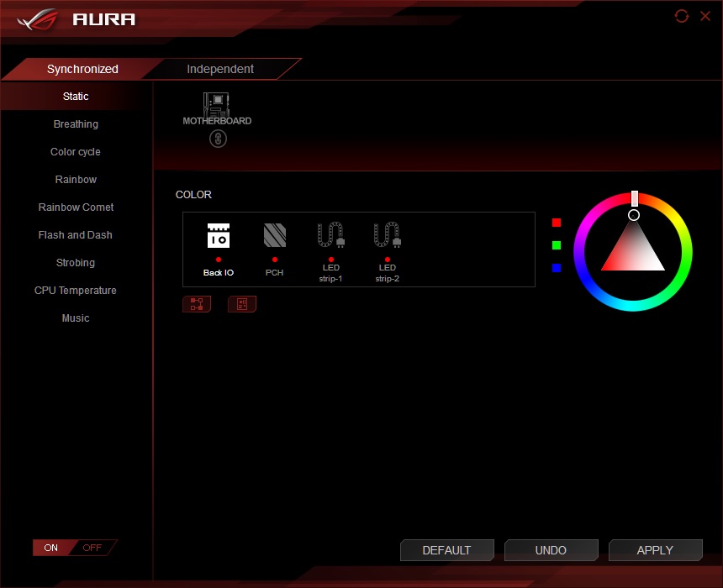Viewport: 723px width, 588px height.
Task: Close the AURA window
Action: point(705,16)
